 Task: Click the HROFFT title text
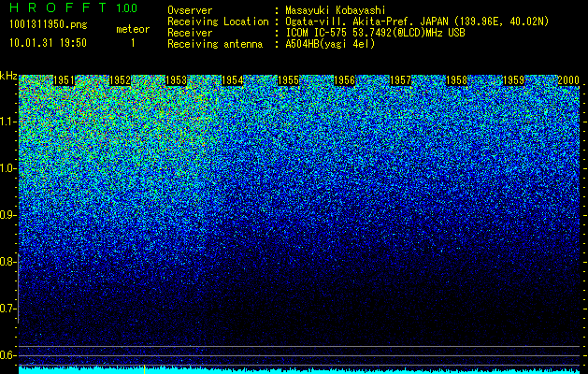[x=58, y=7]
